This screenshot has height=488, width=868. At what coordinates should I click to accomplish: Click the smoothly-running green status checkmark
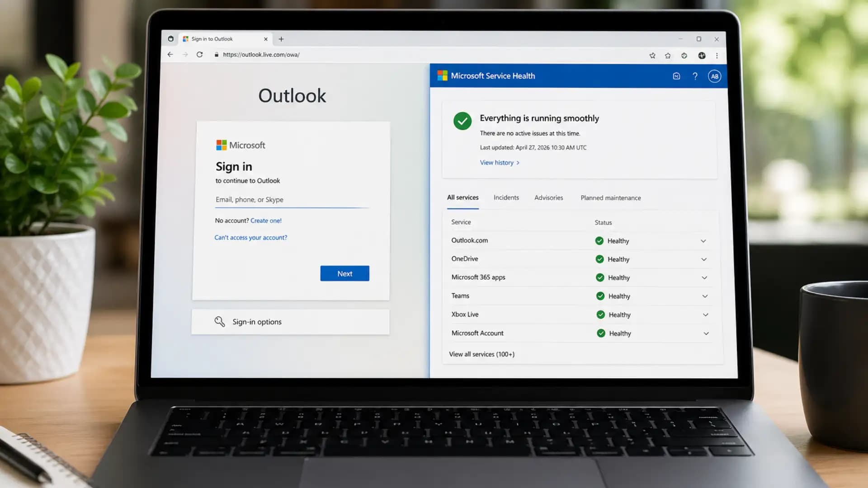(x=462, y=121)
